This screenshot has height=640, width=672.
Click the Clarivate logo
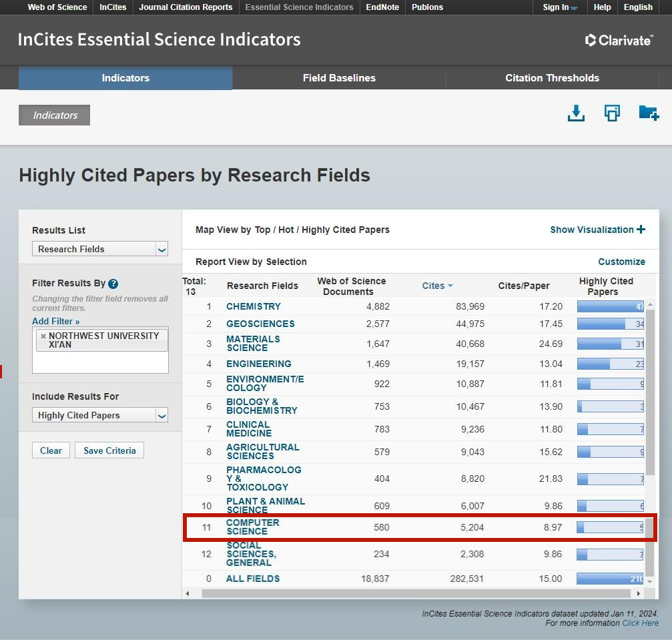pos(619,40)
